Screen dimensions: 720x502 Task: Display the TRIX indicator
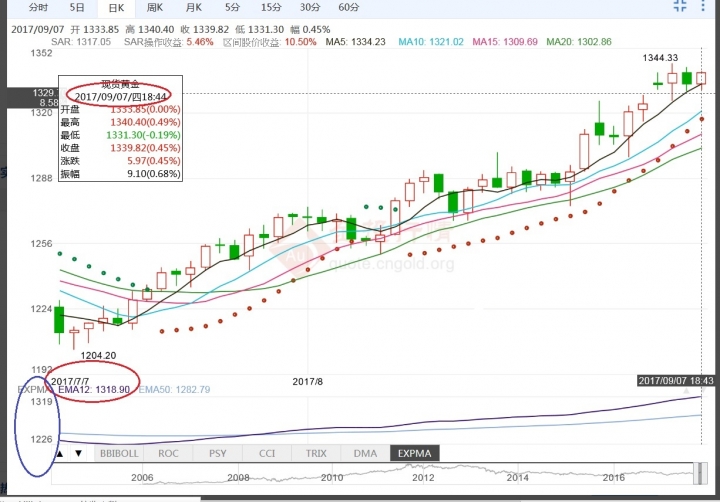point(316,454)
